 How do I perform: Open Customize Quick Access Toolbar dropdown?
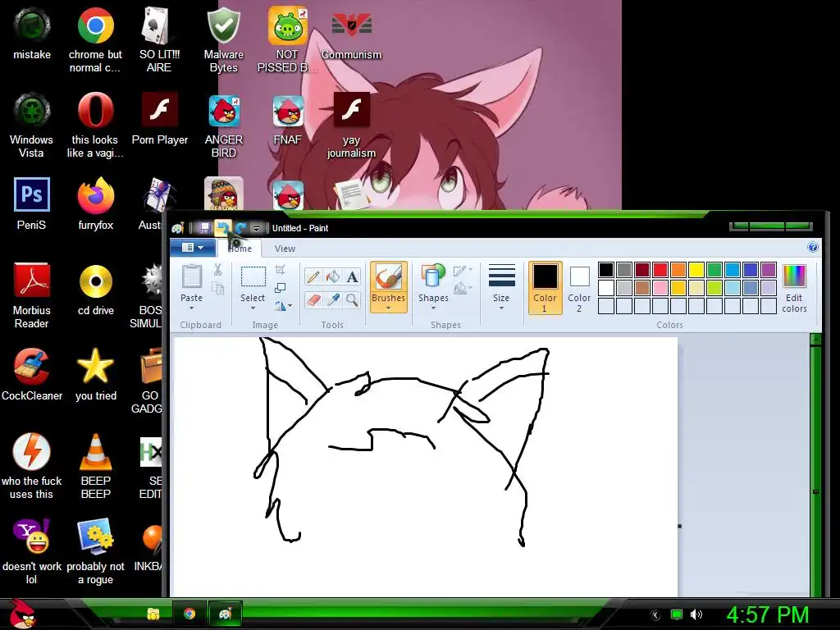point(256,229)
